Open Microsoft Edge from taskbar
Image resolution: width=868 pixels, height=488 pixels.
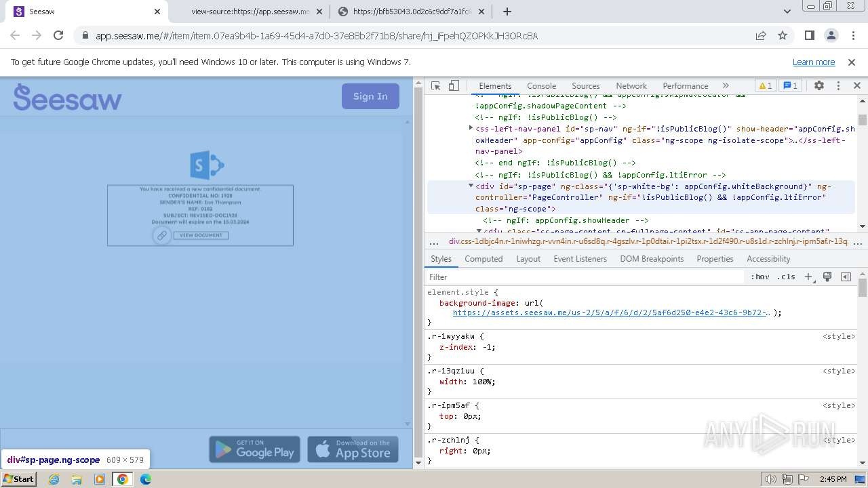click(x=146, y=479)
